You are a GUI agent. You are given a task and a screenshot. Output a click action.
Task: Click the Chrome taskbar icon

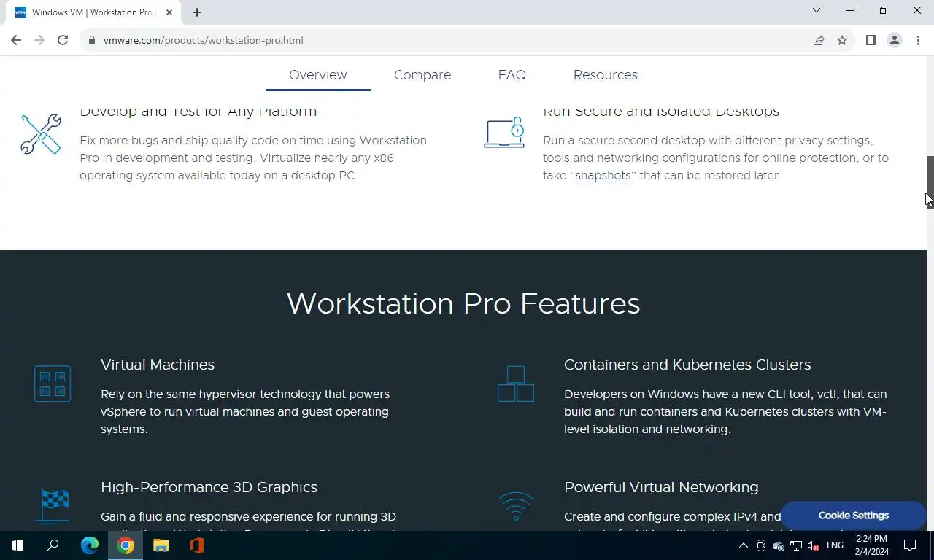pyautogui.click(x=126, y=545)
